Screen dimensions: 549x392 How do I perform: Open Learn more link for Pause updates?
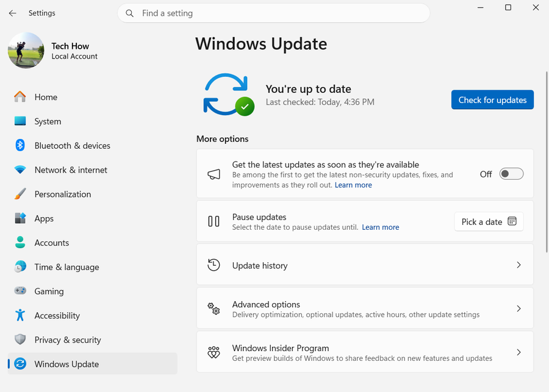click(380, 227)
